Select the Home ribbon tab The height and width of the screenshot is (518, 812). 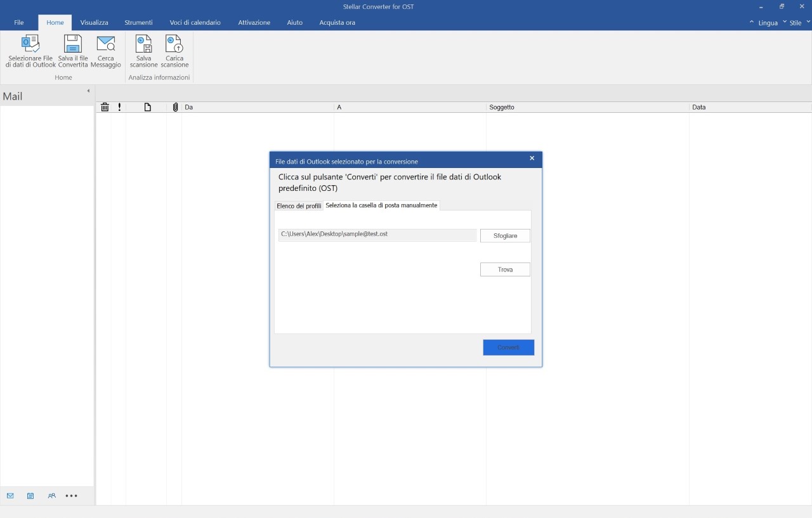pyautogui.click(x=55, y=22)
